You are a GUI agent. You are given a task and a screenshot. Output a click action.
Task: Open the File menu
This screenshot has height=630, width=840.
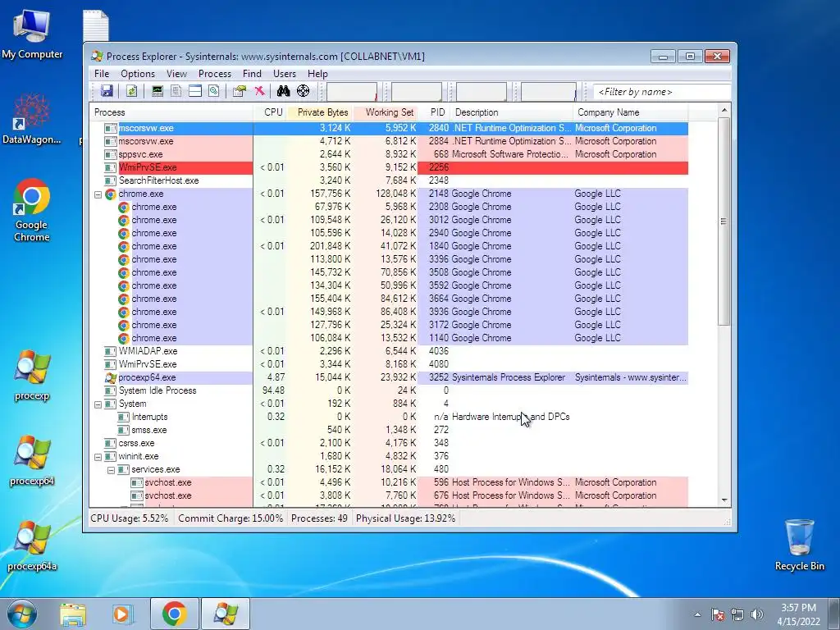102,73
